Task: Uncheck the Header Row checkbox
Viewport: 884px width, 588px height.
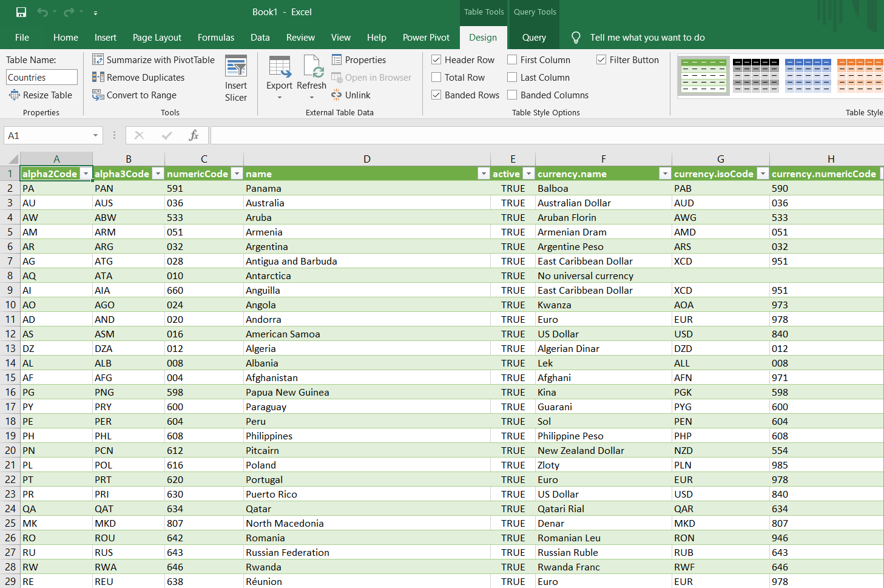Action: [x=436, y=59]
